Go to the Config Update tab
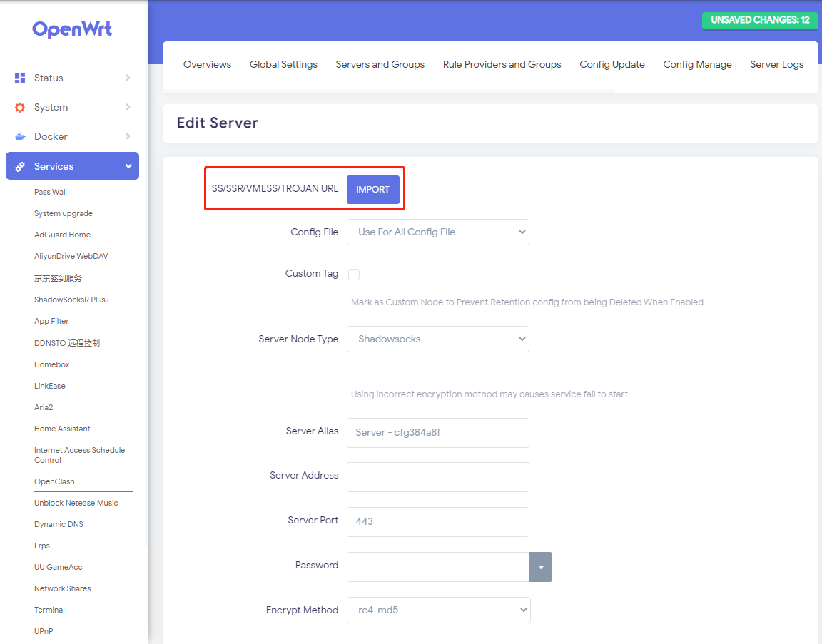Viewport: 822px width, 644px height. 612,64
